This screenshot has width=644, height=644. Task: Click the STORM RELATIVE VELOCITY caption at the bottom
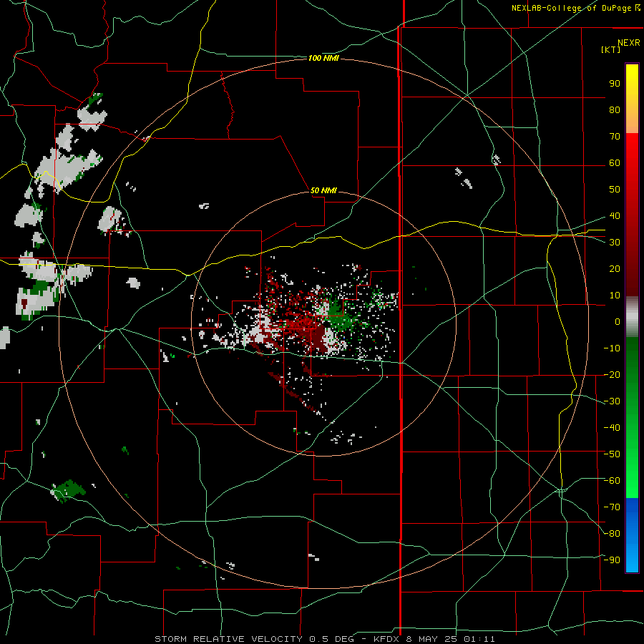point(228,639)
